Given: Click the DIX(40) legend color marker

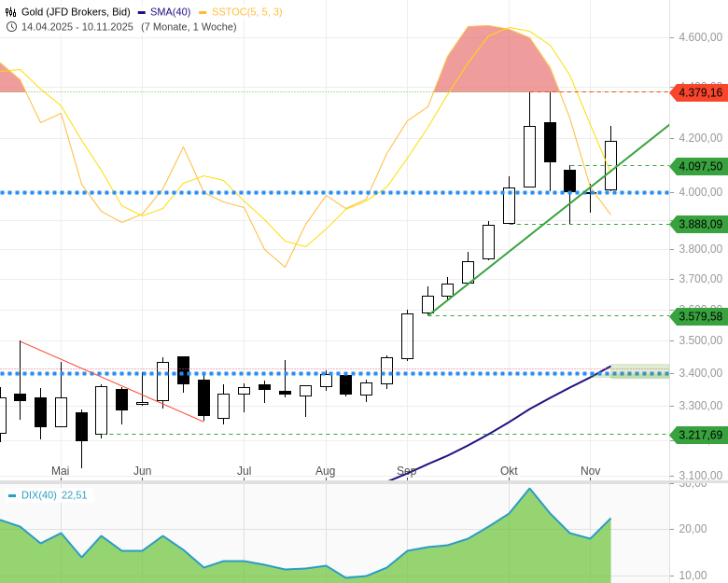Looking at the screenshot, I should click(x=12, y=495).
